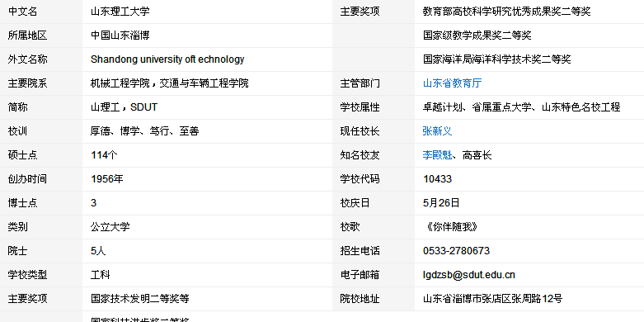
Task: Open the 山东省教育厅 link
Action: (x=452, y=83)
